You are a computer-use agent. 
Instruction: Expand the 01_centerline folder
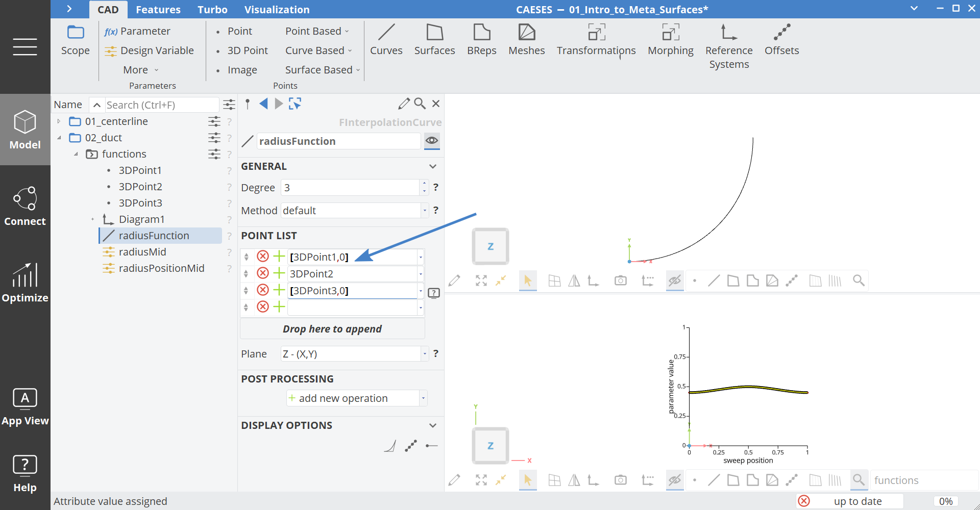[58, 121]
